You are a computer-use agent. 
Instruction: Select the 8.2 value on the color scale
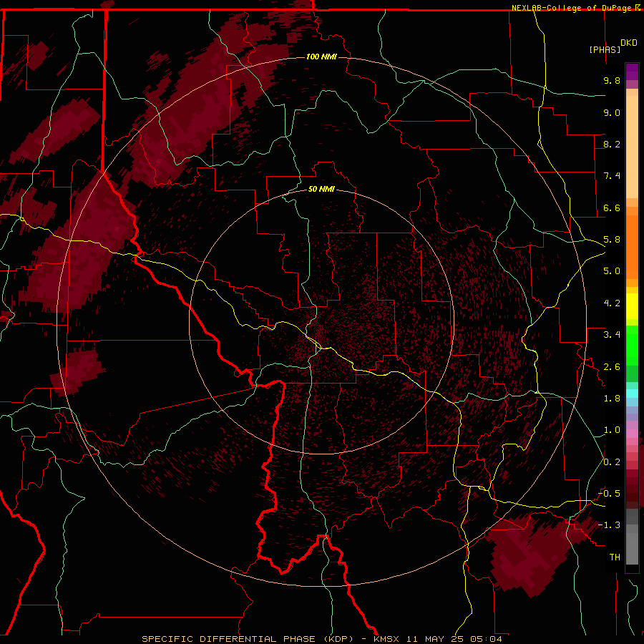(612, 144)
